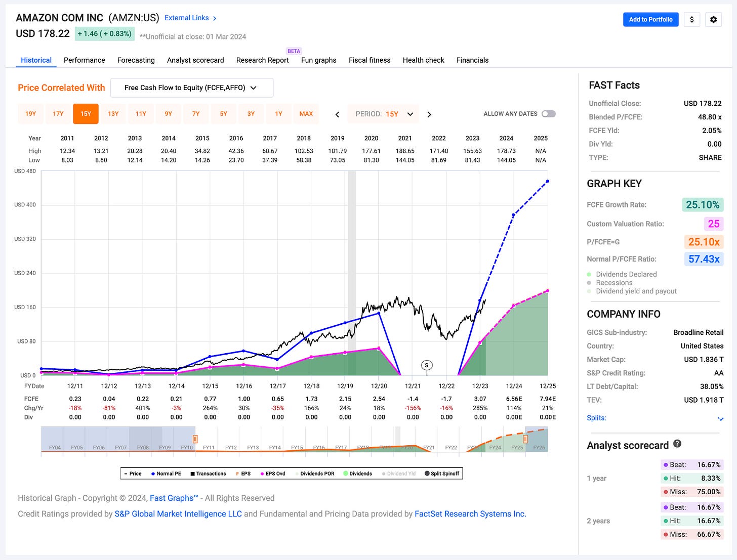Toggle Recessions in Graph Key
The width and height of the screenshot is (737, 560).
pos(610,283)
